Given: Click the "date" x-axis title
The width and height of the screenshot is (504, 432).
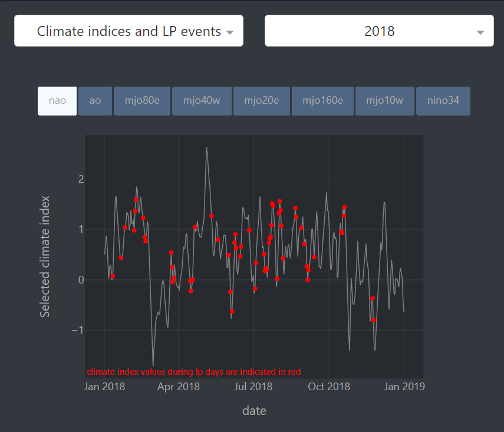Looking at the screenshot, I should pyautogui.click(x=254, y=411).
